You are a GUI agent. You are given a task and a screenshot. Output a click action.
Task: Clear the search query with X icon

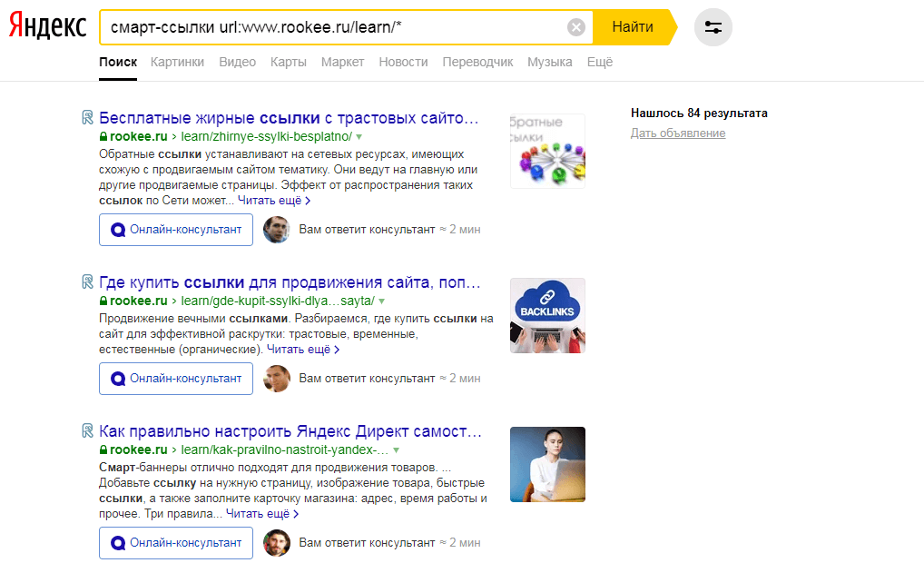[x=575, y=27]
